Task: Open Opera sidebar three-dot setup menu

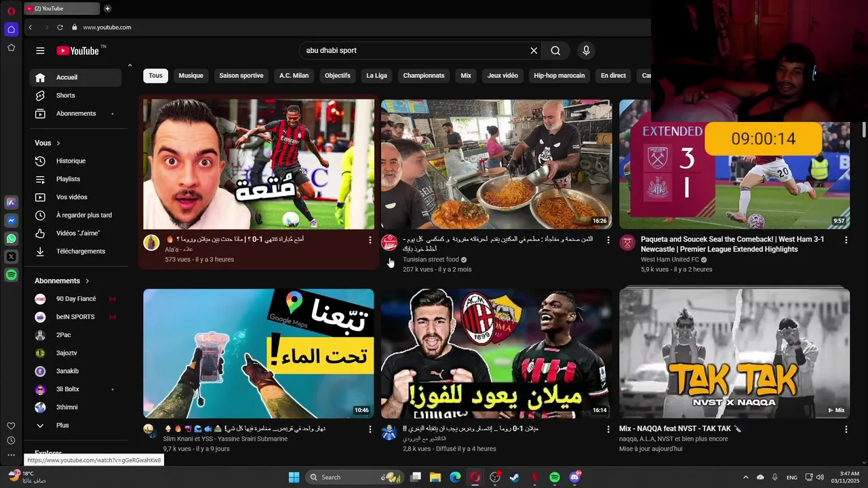Action: point(11,455)
